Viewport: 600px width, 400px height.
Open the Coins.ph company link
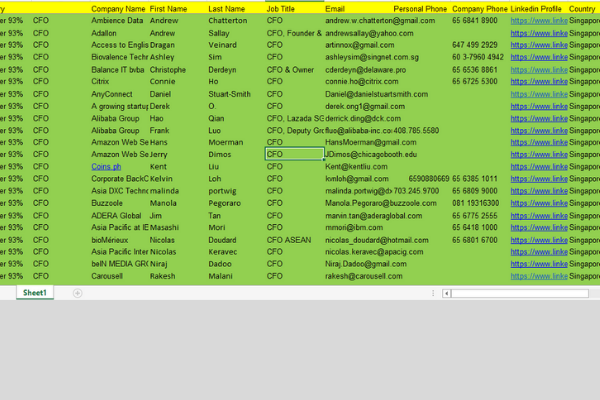click(x=106, y=167)
